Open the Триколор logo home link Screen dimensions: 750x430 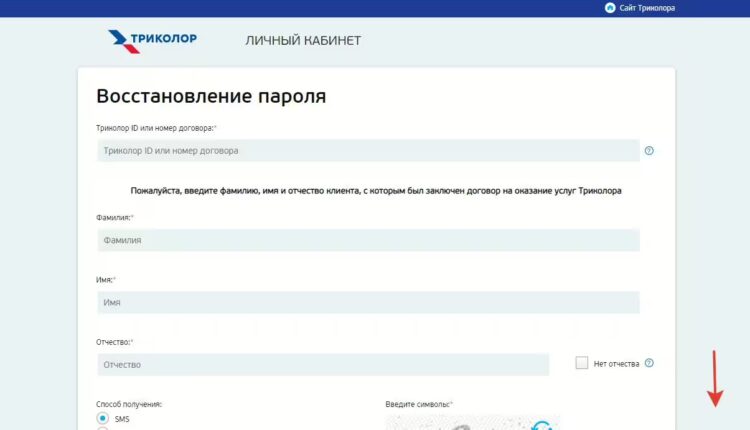point(153,41)
